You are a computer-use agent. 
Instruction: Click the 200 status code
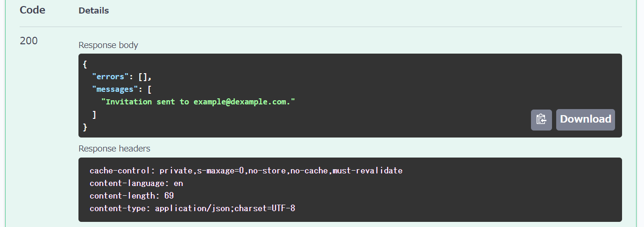point(28,41)
